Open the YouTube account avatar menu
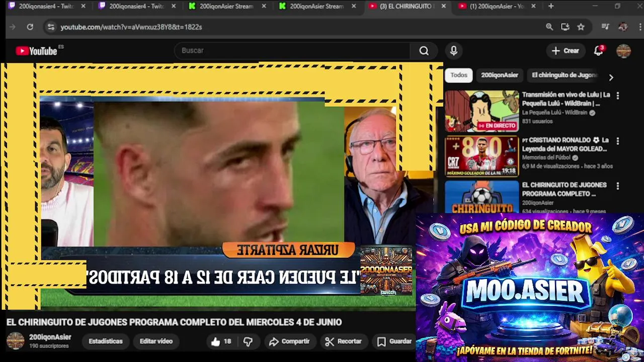 [623, 51]
